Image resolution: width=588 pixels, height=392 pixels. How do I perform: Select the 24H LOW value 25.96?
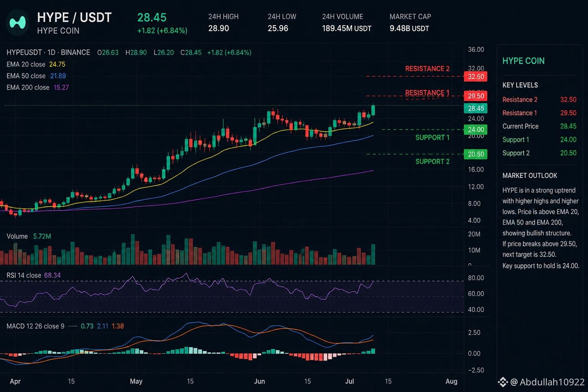[x=278, y=28]
